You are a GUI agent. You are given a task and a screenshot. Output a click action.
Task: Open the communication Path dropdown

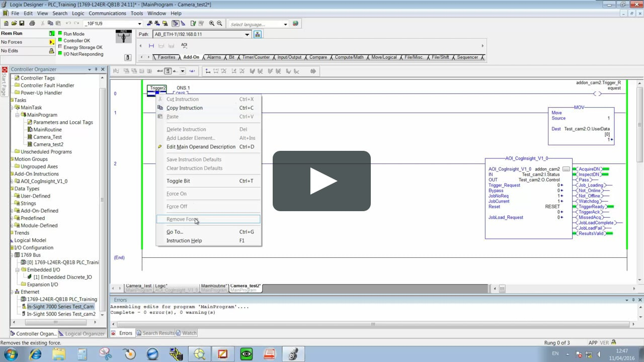[247, 34]
